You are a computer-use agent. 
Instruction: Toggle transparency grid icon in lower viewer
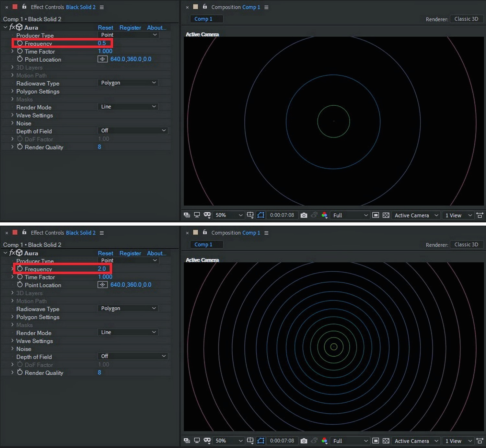click(386, 441)
